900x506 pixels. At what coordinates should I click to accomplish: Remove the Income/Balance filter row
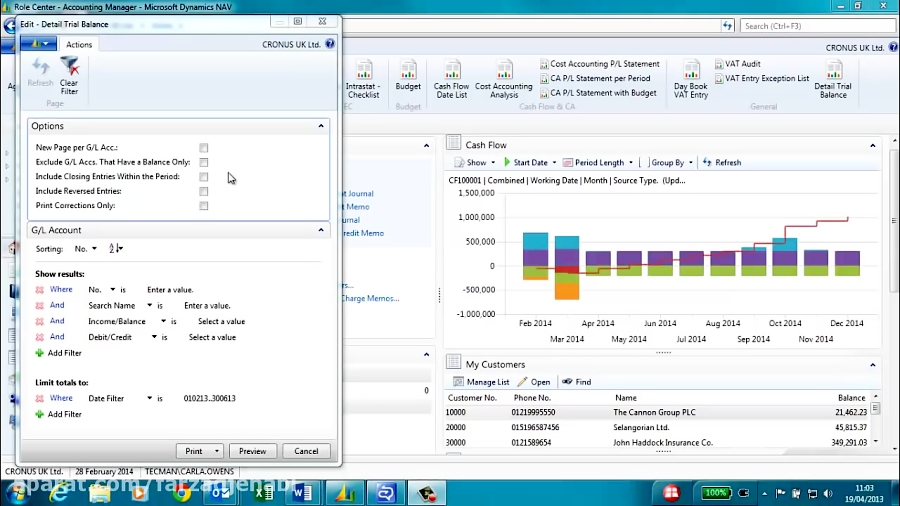(x=40, y=321)
